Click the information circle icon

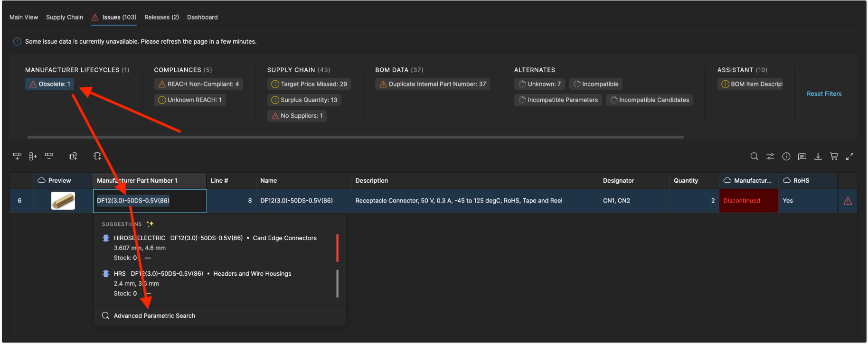[786, 156]
